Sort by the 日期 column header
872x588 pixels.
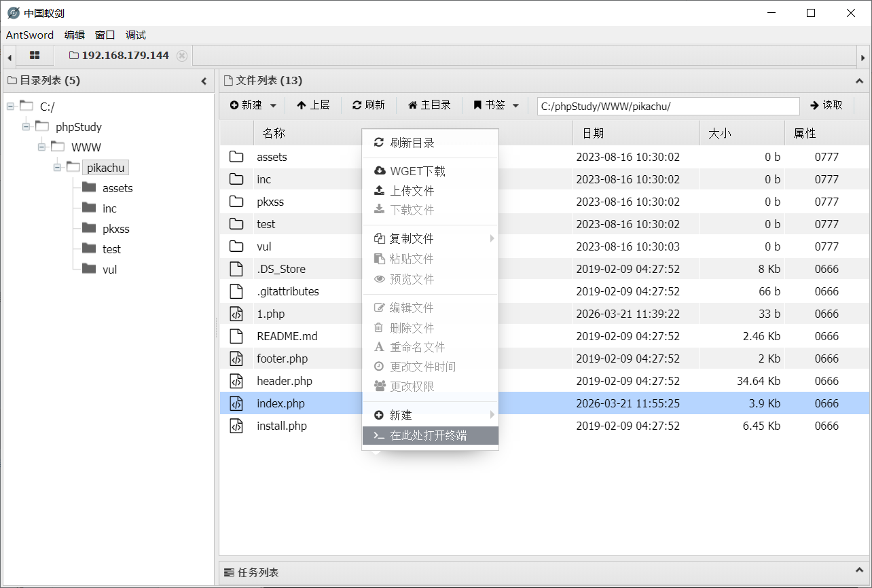coord(636,133)
